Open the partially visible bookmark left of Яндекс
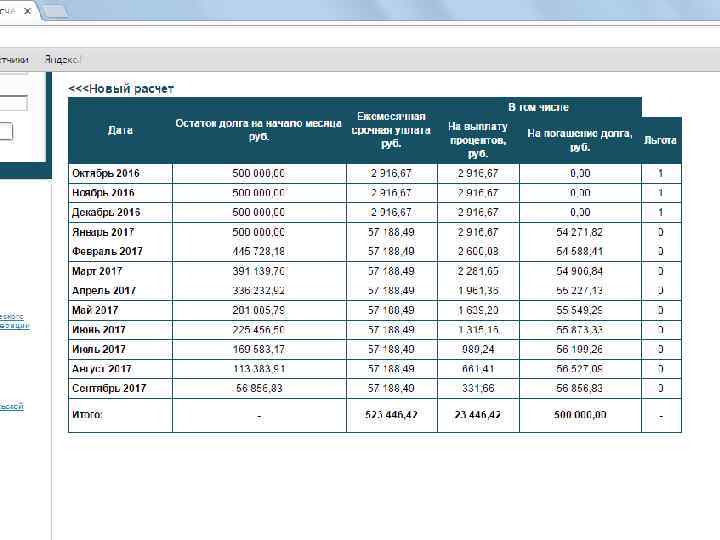This screenshot has width=720, height=540. [x=14, y=59]
